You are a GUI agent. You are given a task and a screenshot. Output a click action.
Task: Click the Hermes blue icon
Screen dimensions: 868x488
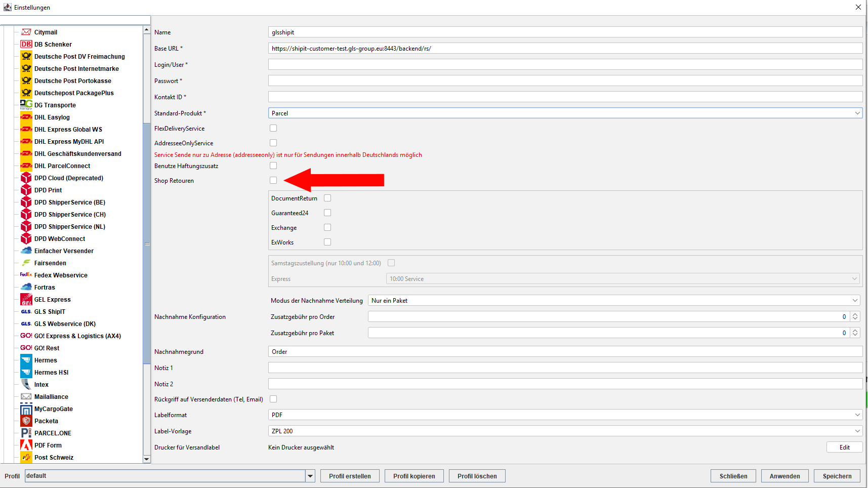[26, 360]
